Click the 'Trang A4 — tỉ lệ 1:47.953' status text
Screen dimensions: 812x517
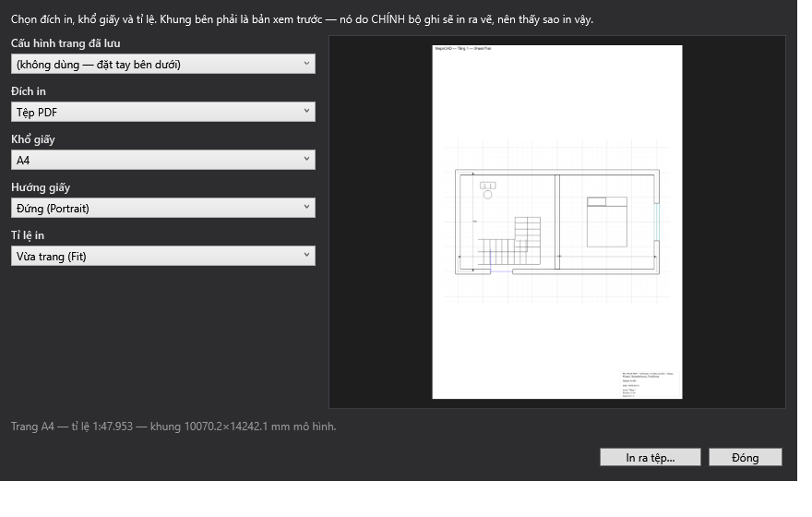(173, 427)
